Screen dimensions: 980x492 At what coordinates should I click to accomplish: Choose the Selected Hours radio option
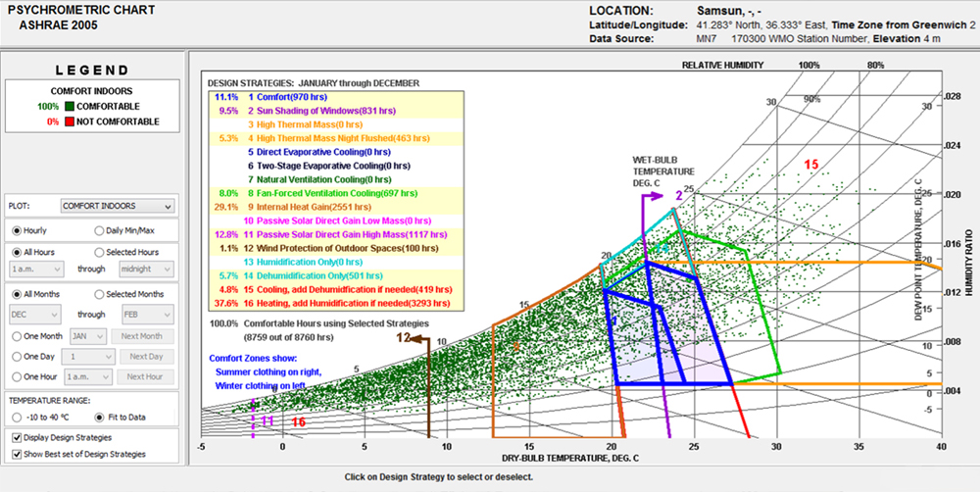(99, 253)
